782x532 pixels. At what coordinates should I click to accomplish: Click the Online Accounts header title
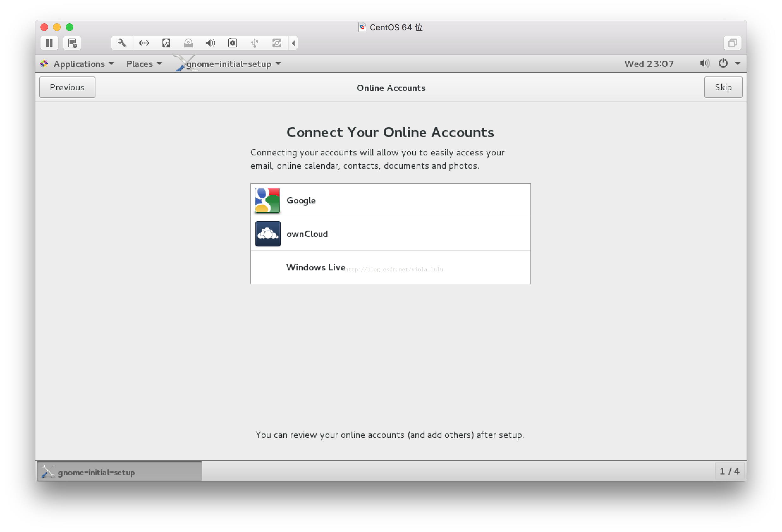point(391,88)
